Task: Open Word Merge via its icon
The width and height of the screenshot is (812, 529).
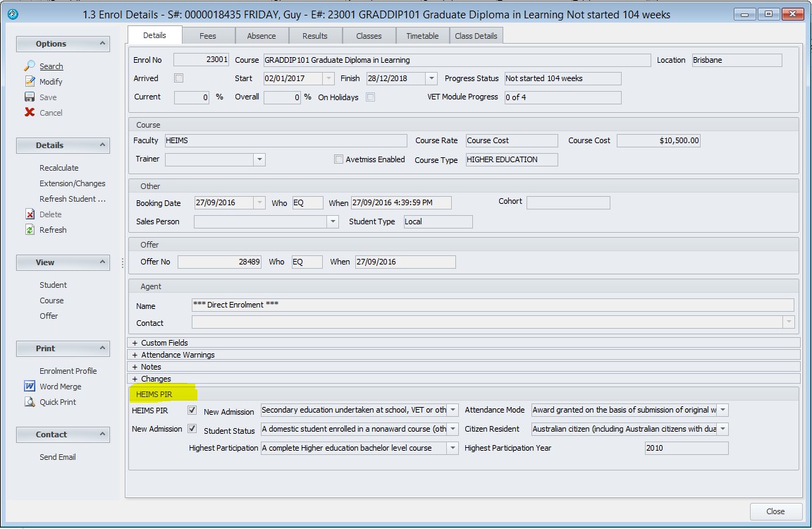Action: click(x=30, y=387)
